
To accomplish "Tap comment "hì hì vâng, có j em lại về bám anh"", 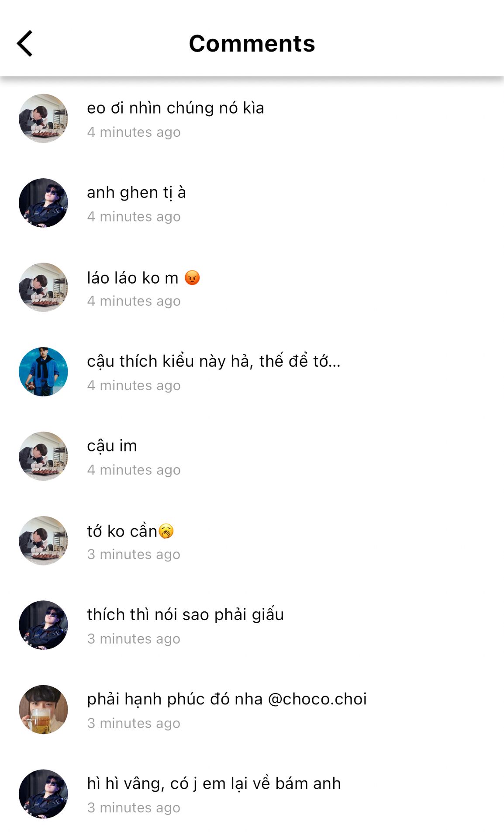I will point(214,784).
